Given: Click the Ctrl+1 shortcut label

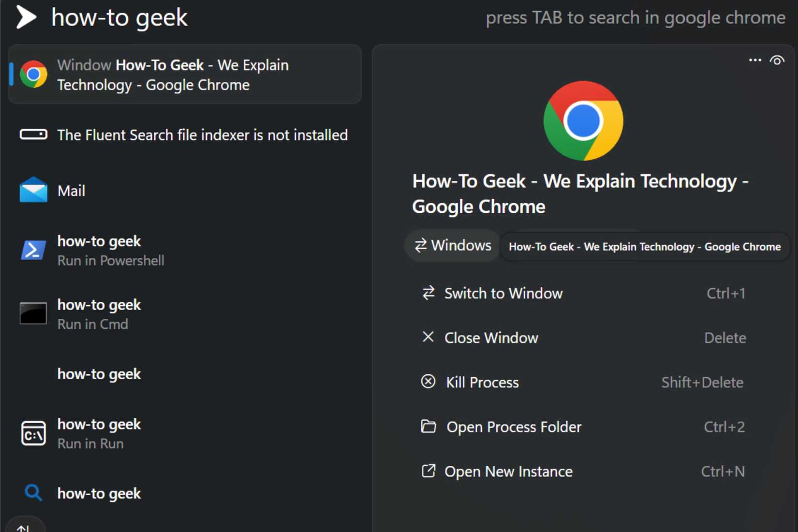Looking at the screenshot, I should (x=726, y=293).
